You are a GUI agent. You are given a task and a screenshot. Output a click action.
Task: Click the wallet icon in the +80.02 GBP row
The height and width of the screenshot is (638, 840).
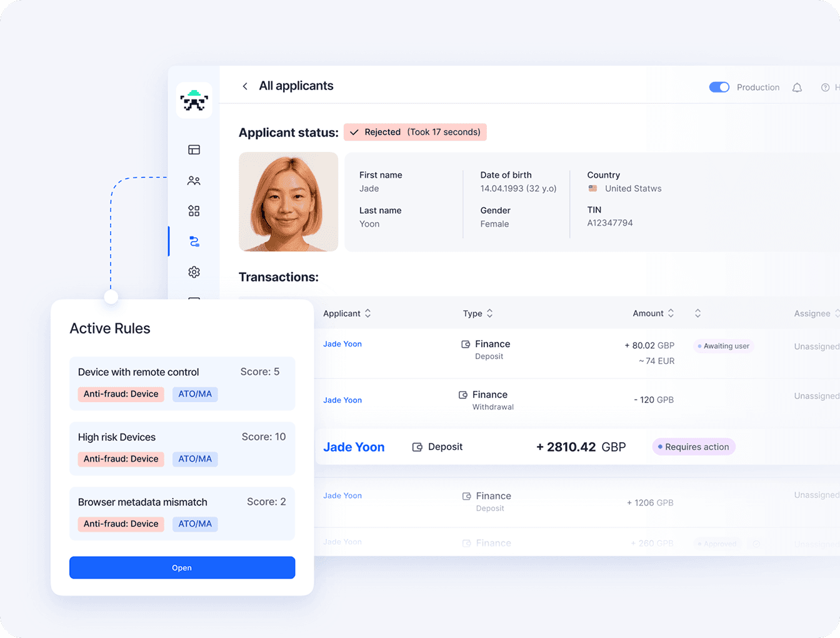click(x=466, y=344)
